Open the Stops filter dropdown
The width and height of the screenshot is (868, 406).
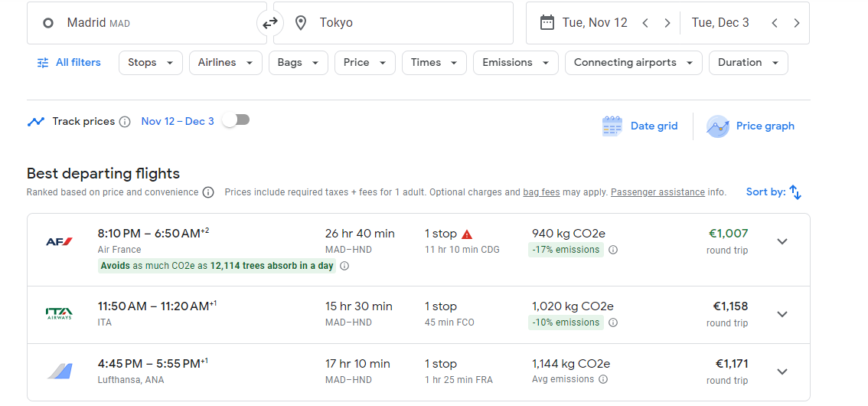point(151,63)
